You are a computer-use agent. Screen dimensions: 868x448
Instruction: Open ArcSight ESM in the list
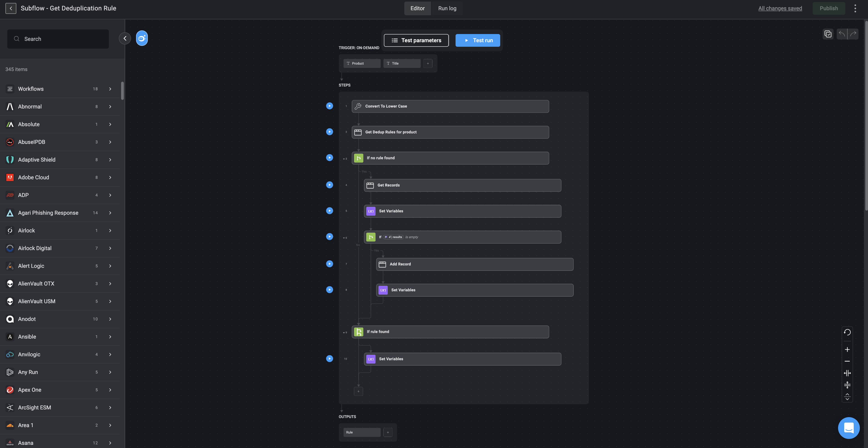pos(60,408)
